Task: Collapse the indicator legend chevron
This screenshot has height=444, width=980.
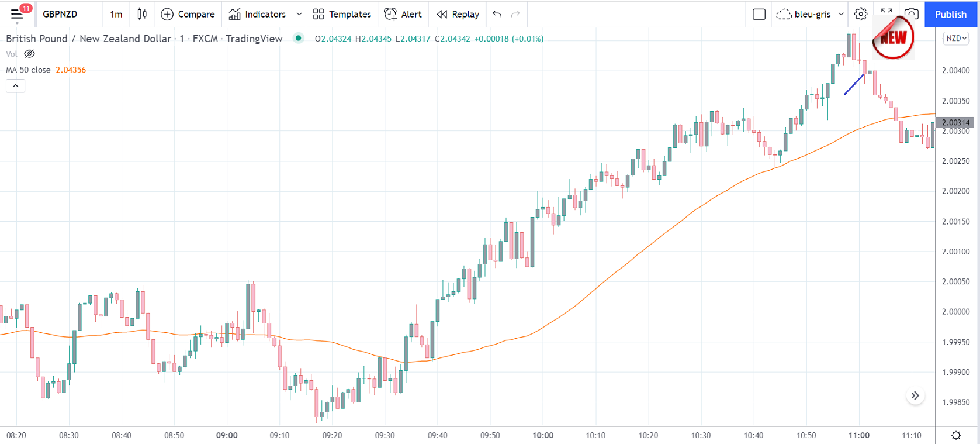Action: (16, 86)
